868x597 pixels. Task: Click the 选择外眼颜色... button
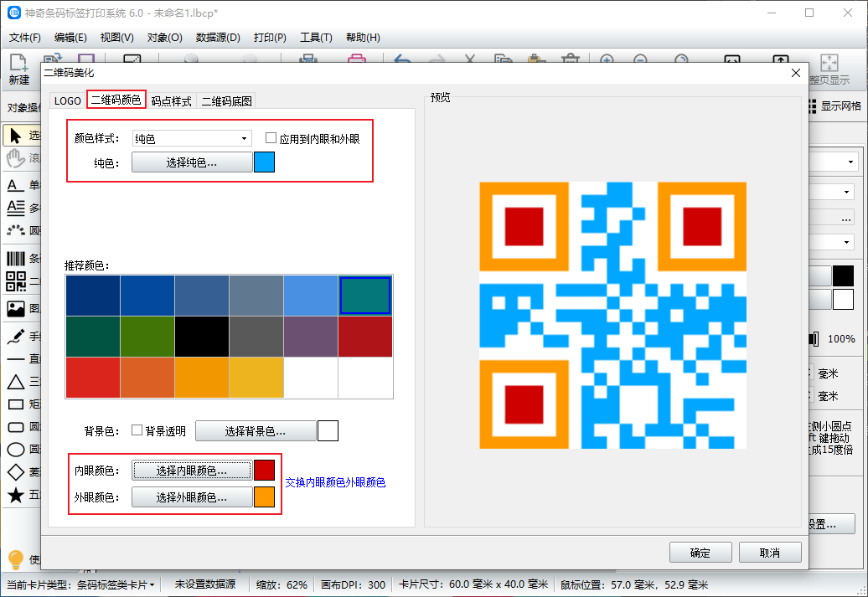[192, 497]
